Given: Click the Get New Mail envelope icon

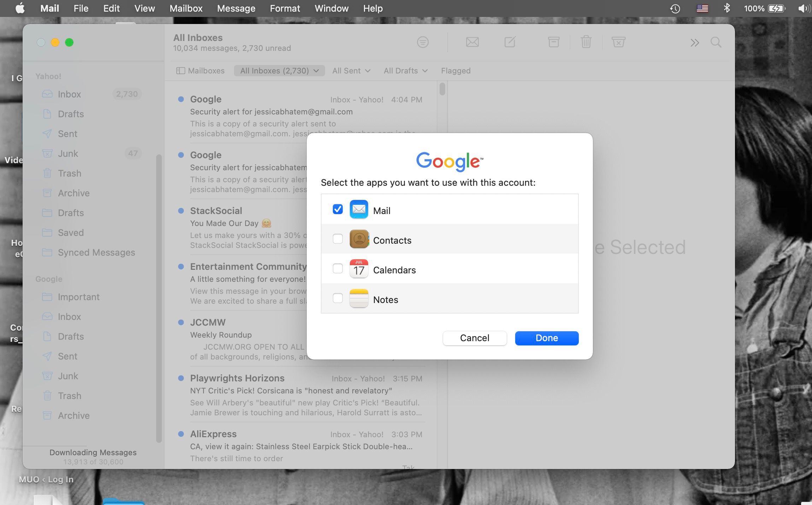Looking at the screenshot, I should point(472,42).
